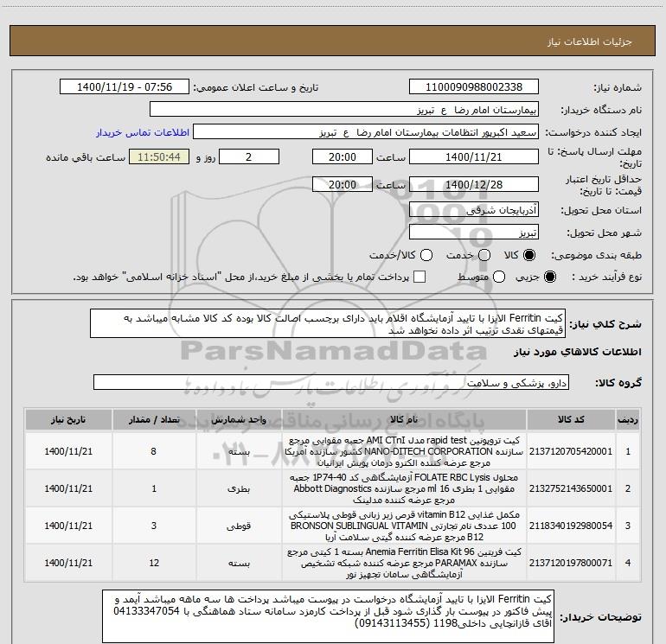Select the خدمت radio button
The width and height of the screenshot is (666, 644).
click(x=484, y=255)
